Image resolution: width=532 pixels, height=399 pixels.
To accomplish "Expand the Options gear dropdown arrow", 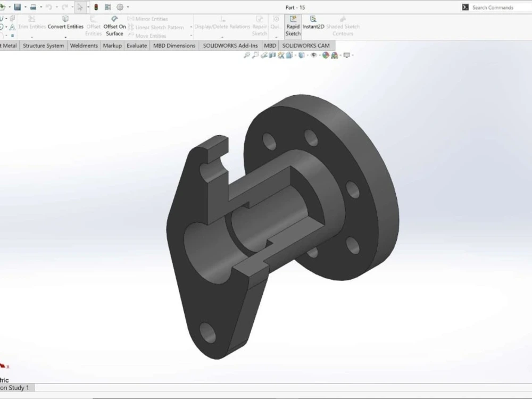I will pyautogui.click(x=128, y=7).
